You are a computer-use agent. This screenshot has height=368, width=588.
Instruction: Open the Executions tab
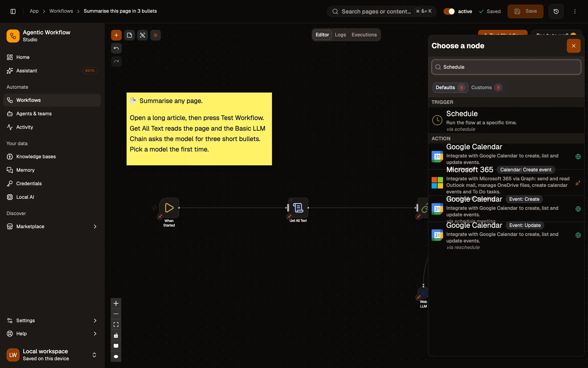364,35
